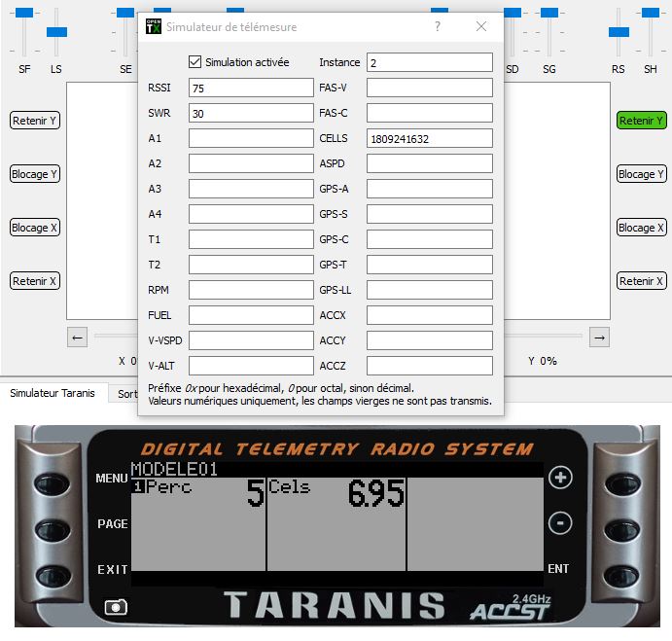Click the LS slider handle

[x=56, y=32]
